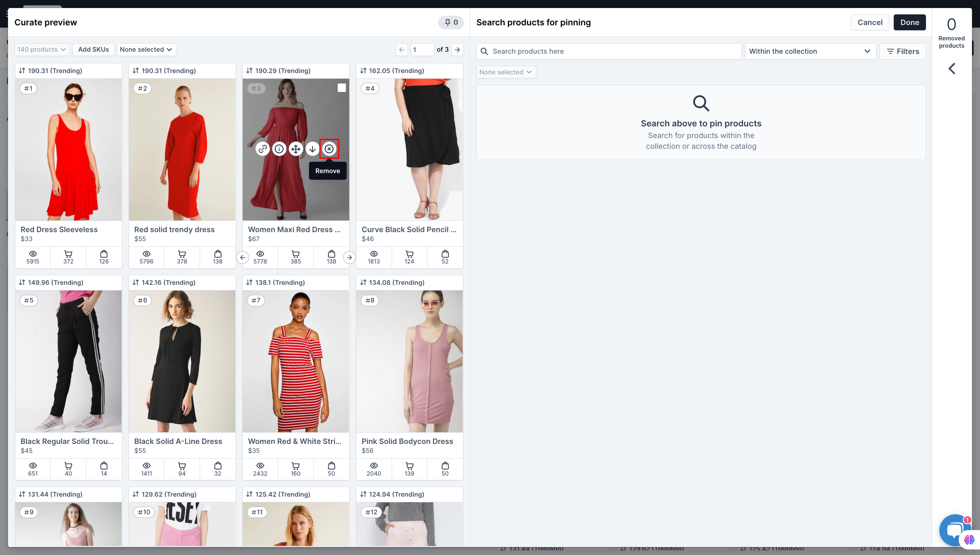Image resolution: width=980 pixels, height=555 pixels.
Task: Open the None selected dropdown in Curate preview
Action: pos(146,50)
